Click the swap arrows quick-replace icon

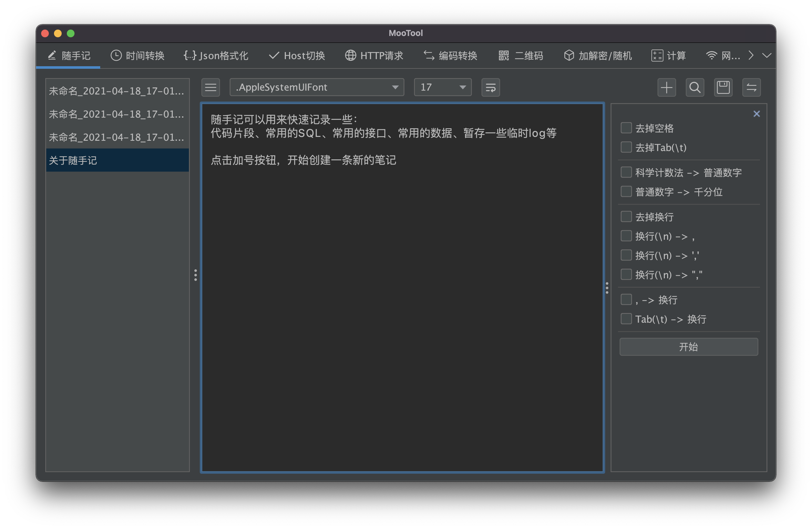tap(751, 87)
